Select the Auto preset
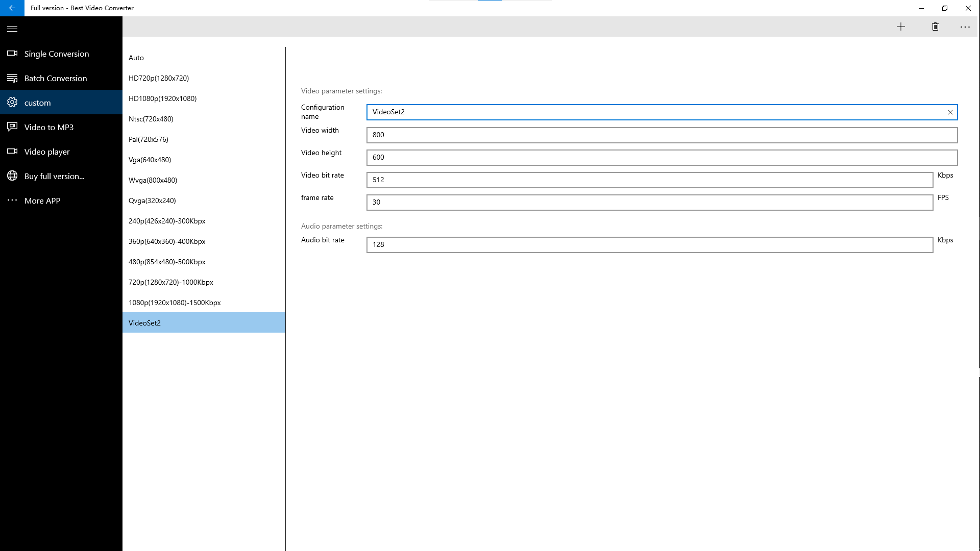Screen dimensions: 980x551 click(204, 58)
